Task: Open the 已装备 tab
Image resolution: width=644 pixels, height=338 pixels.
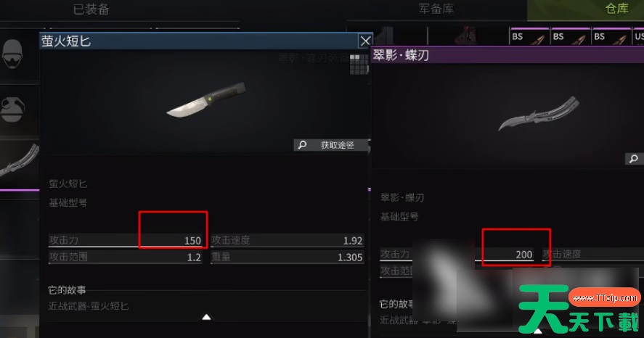Action: pos(91,9)
